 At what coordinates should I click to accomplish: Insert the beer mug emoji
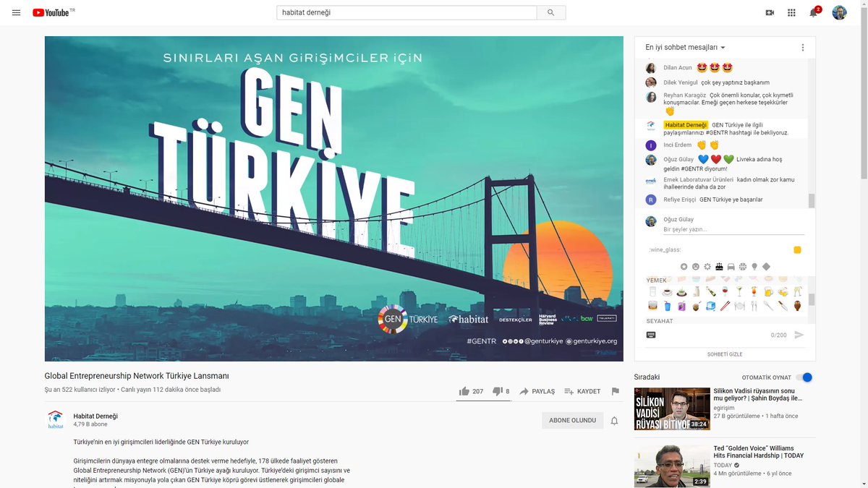(768, 291)
